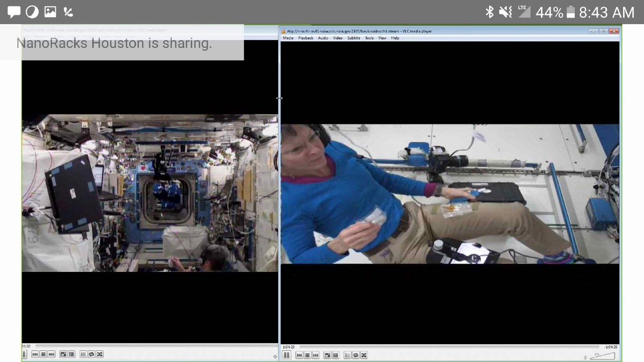The width and height of the screenshot is (644, 362).
Task: Stop the left VLC stream
Action: tap(43, 354)
